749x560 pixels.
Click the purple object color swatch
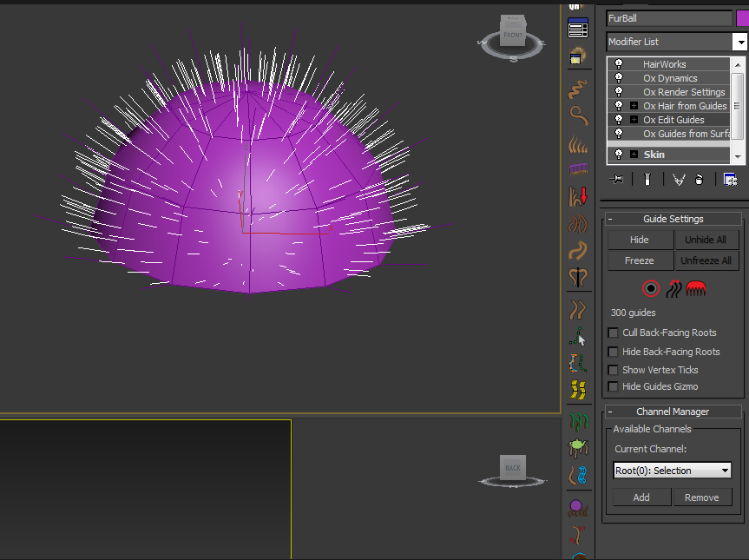pos(742,18)
